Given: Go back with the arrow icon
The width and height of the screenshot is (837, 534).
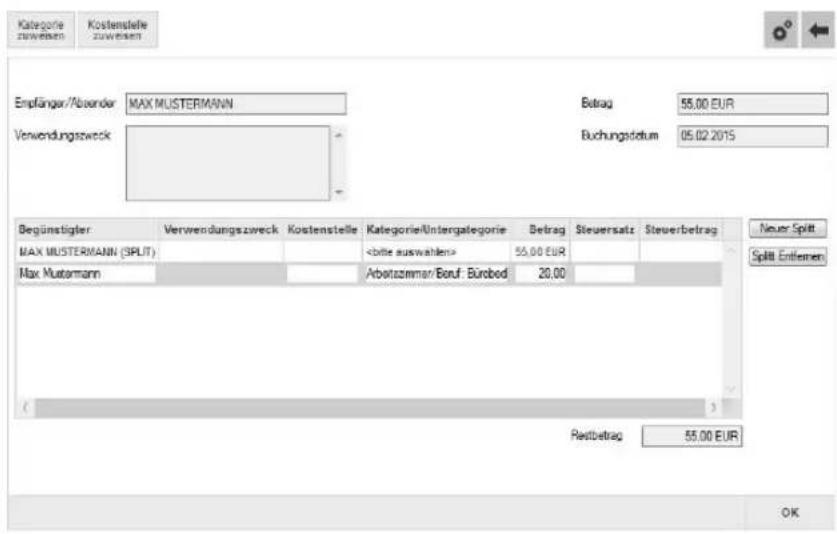Looking at the screenshot, I should pyautogui.click(x=818, y=30).
